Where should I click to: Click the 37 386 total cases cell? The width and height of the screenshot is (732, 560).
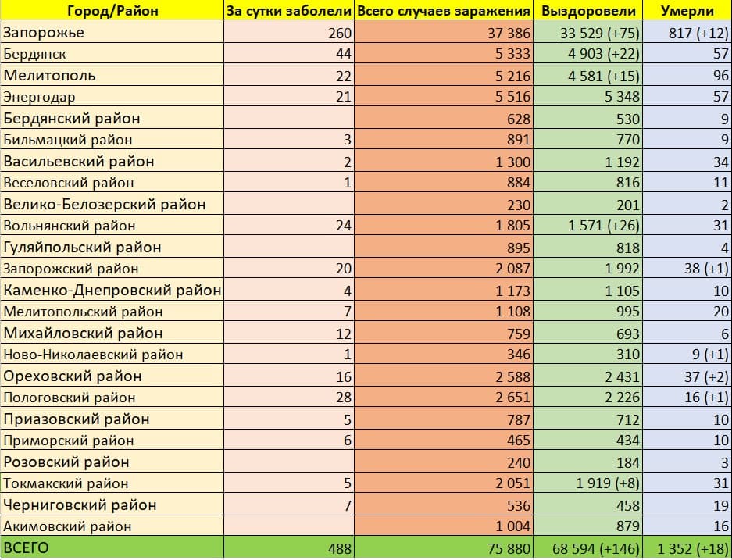point(445,33)
